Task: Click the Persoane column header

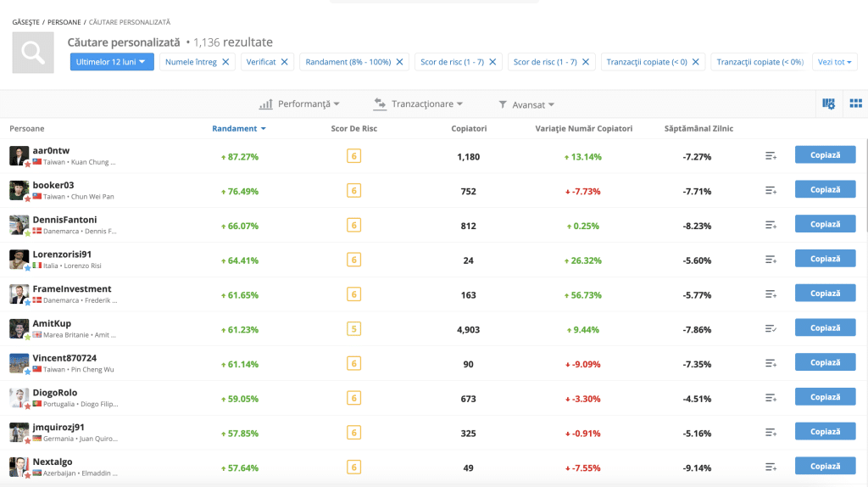Action: point(26,128)
